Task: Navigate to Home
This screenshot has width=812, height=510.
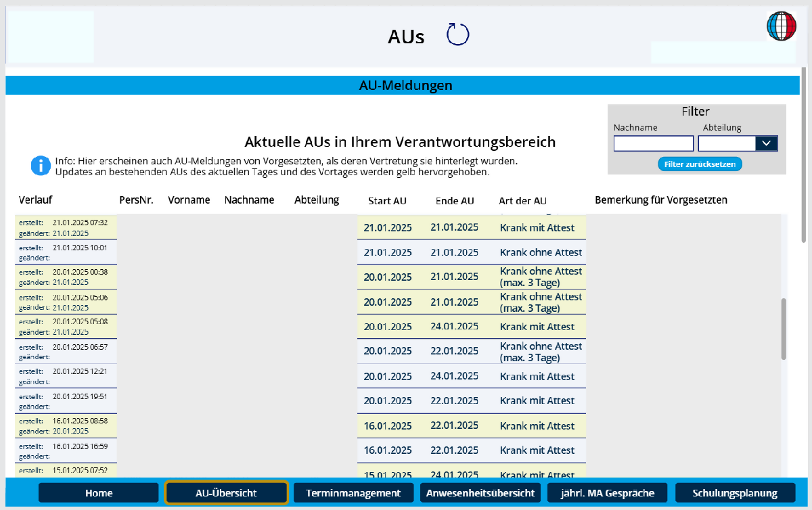Action: [98, 493]
